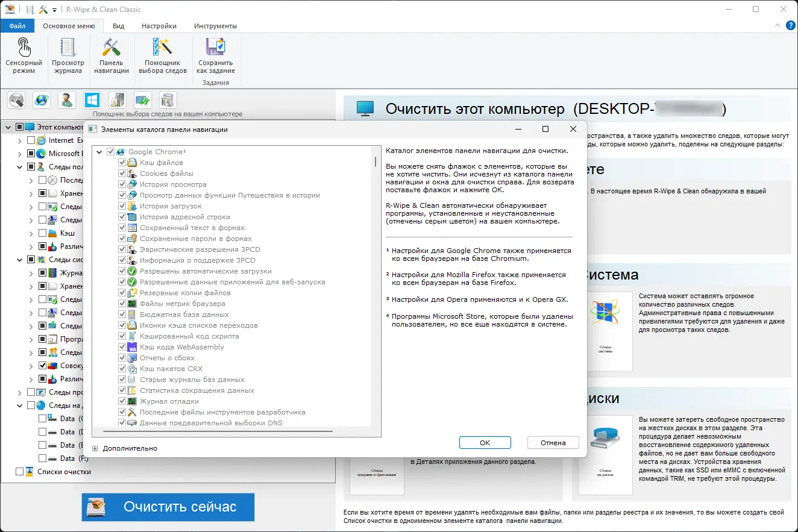This screenshot has height=532, width=798.
Task: Maximize the Элементы каталога dialog
Action: (545, 129)
